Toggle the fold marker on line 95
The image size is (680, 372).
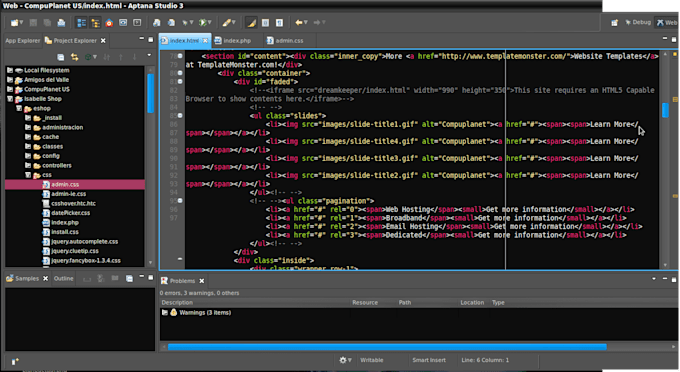coord(180,201)
